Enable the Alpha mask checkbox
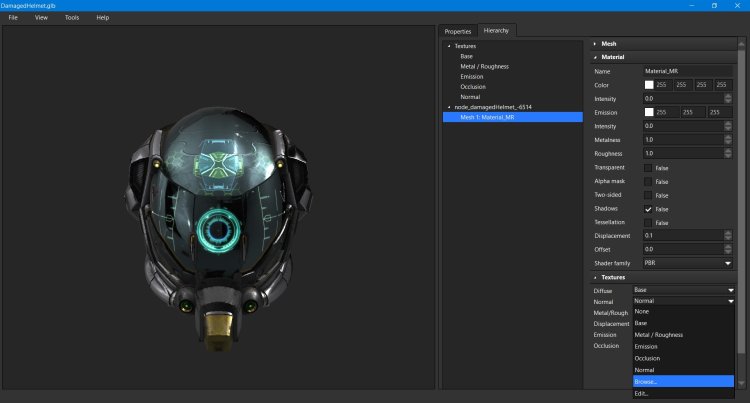Viewport: 750px width, 403px height. point(648,181)
